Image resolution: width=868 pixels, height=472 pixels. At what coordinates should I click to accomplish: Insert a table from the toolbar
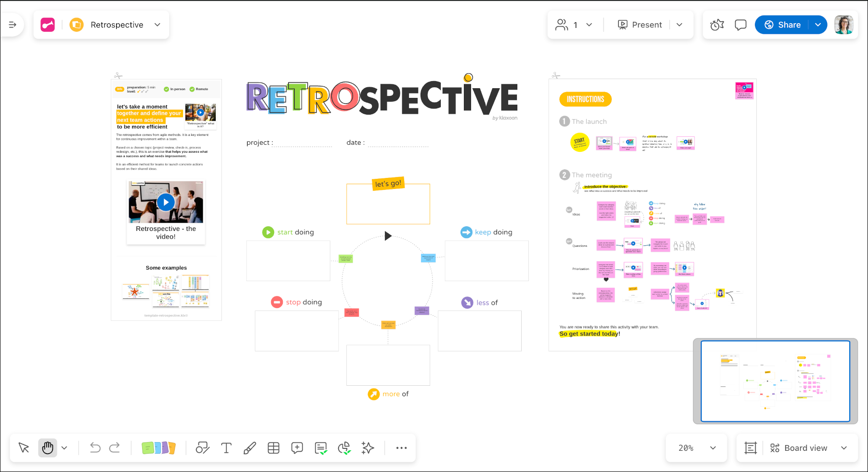[x=273, y=448]
